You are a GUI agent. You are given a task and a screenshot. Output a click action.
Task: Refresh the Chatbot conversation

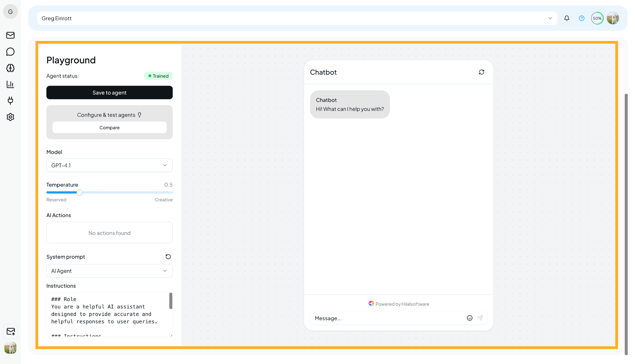pos(482,72)
